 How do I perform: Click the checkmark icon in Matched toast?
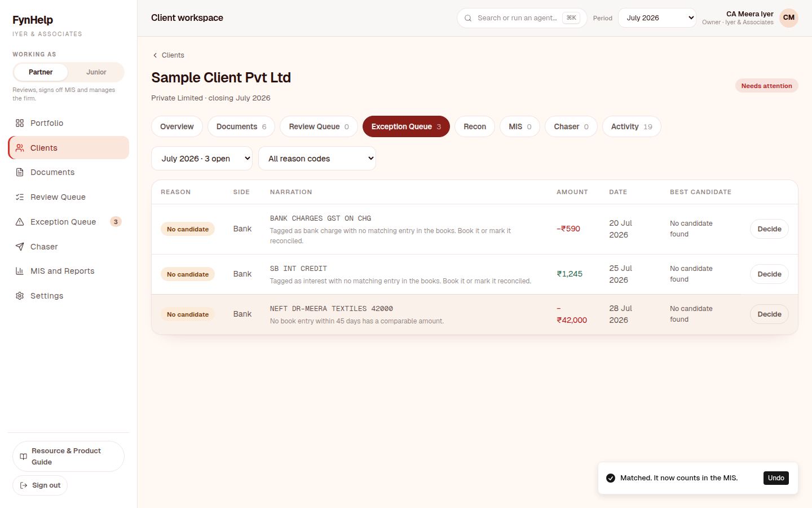point(611,478)
